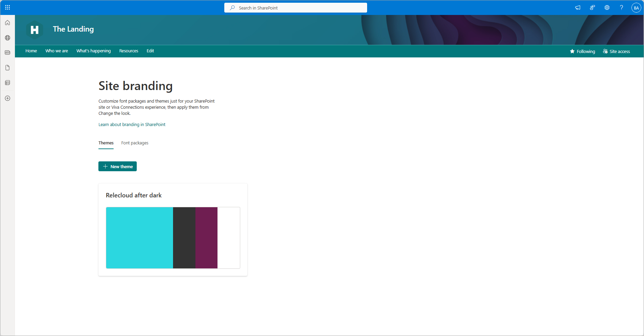
Task: Open the megaphone feedback icon
Action: [577, 7]
